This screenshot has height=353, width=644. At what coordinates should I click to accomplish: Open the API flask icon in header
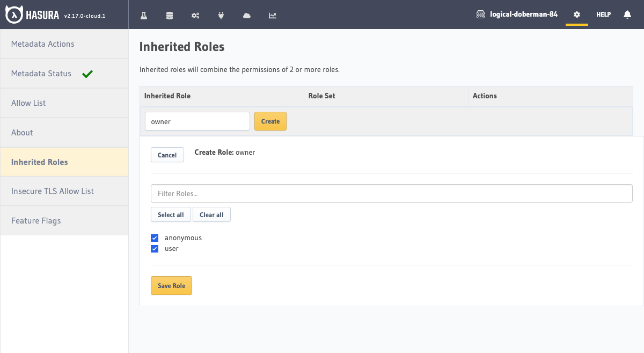tap(144, 15)
